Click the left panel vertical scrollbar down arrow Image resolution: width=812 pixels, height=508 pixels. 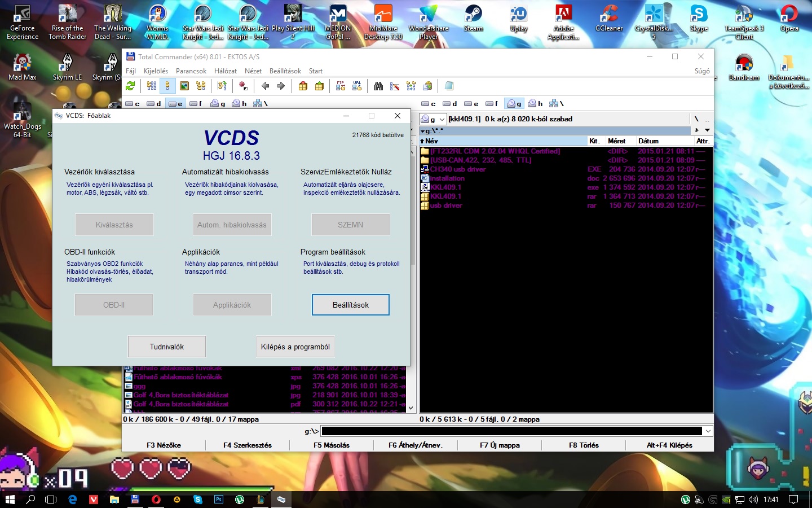(411, 408)
